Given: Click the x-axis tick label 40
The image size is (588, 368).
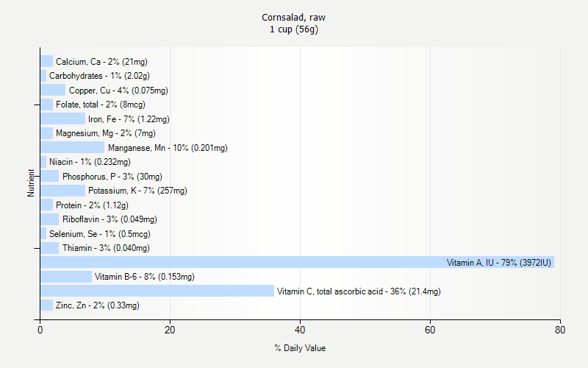Looking at the screenshot, I should click(300, 330).
